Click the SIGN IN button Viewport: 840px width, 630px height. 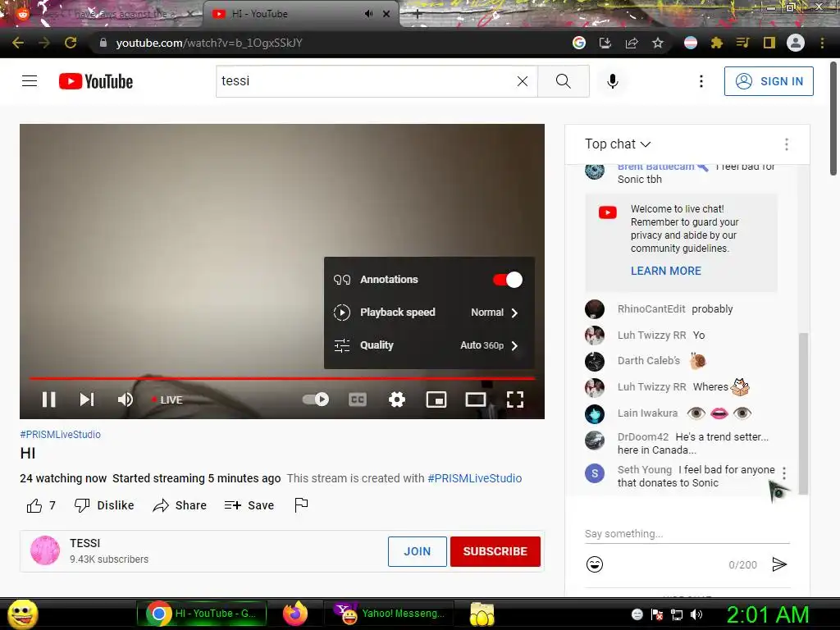click(x=769, y=81)
